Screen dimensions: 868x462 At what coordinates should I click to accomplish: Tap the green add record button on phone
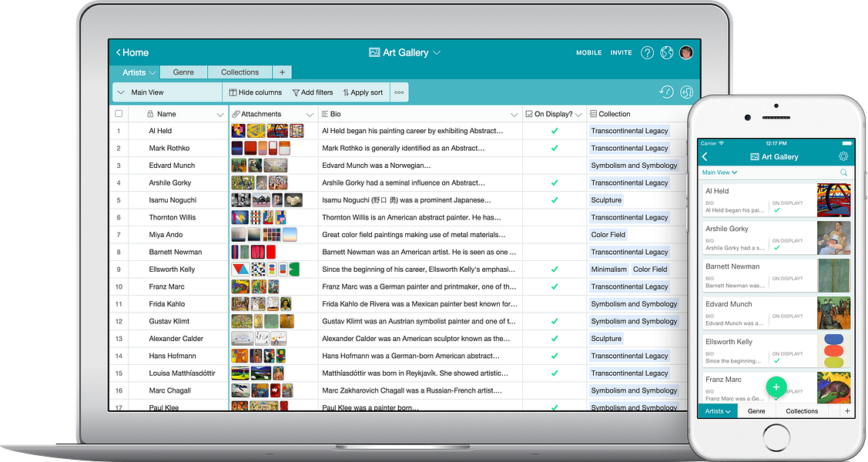coord(776,387)
